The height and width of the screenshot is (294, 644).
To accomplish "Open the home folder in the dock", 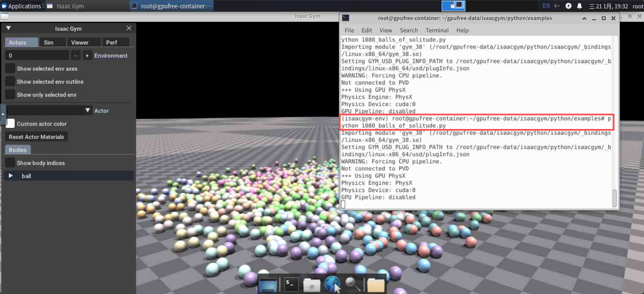I will (312, 285).
